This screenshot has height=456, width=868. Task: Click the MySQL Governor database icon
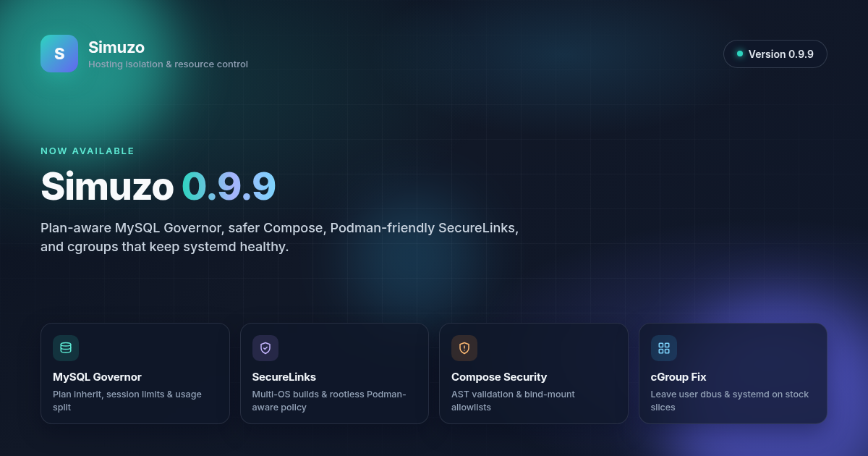coord(66,348)
